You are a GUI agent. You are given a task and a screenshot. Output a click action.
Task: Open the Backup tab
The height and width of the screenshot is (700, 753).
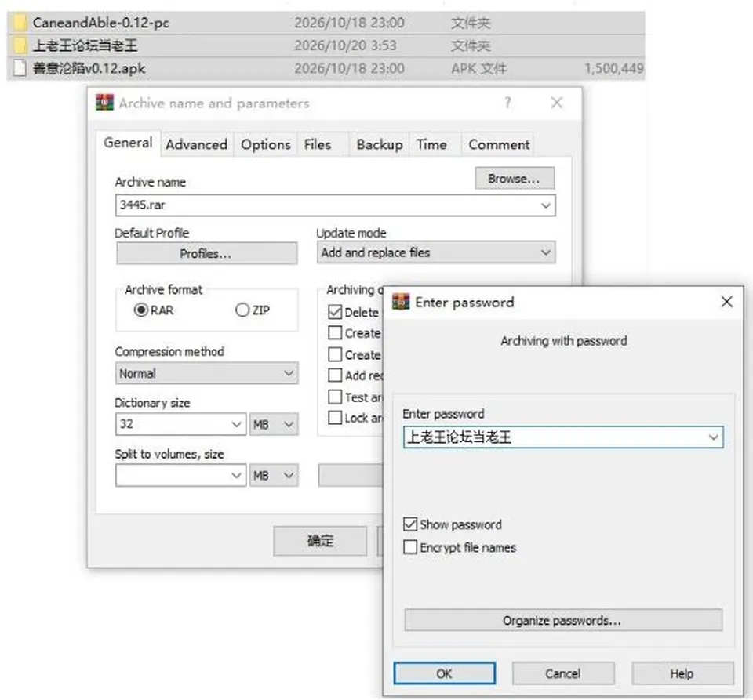[380, 144]
